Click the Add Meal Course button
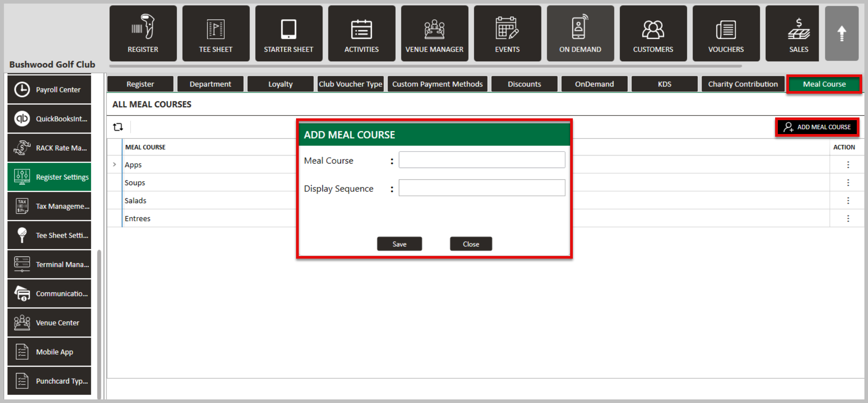 point(817,127)
